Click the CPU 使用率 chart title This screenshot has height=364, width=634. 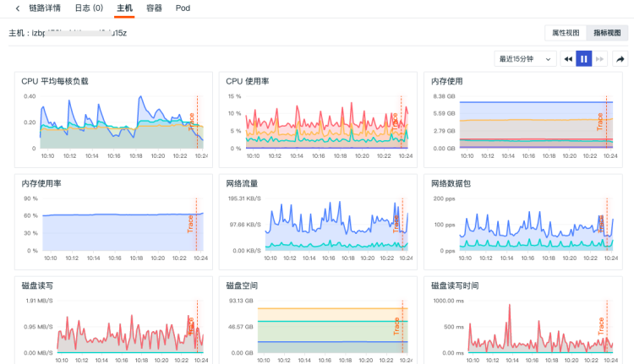[x=248, y=81]
